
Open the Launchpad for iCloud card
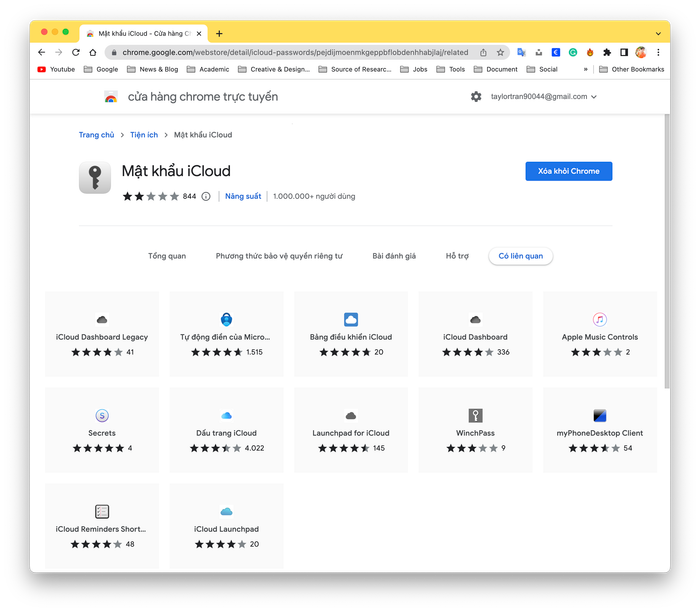(x=351, y=430)
